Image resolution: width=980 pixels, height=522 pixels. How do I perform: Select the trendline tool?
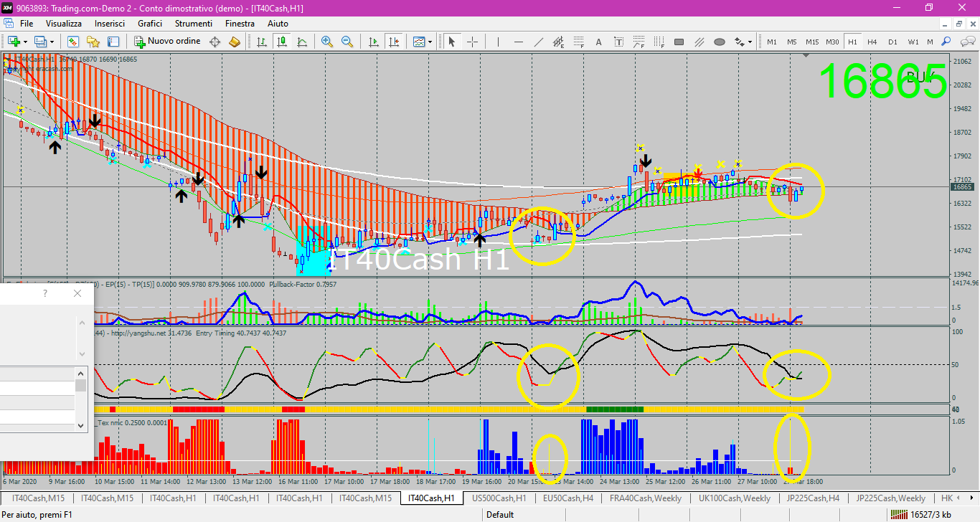[x=539, y=42]
